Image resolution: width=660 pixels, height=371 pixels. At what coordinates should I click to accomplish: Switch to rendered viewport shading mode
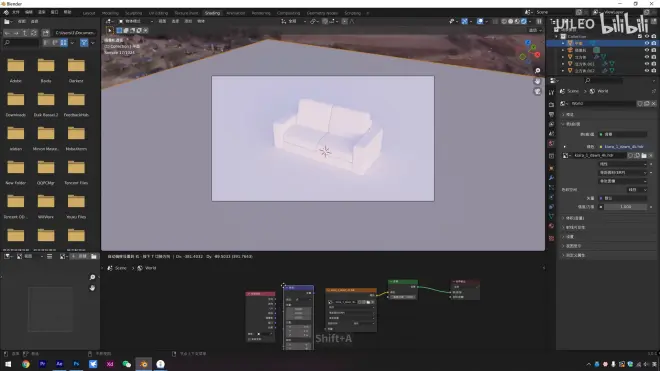[x=524, y=21]
